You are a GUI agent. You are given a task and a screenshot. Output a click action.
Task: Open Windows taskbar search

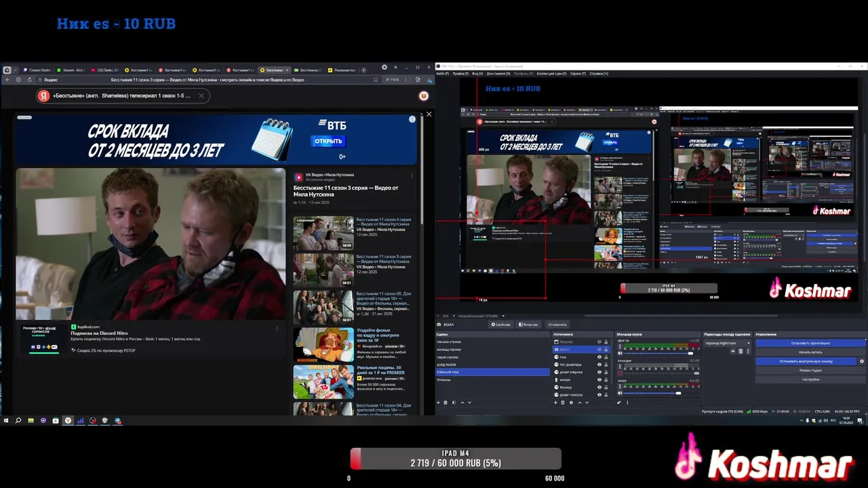tap(18, 420)
